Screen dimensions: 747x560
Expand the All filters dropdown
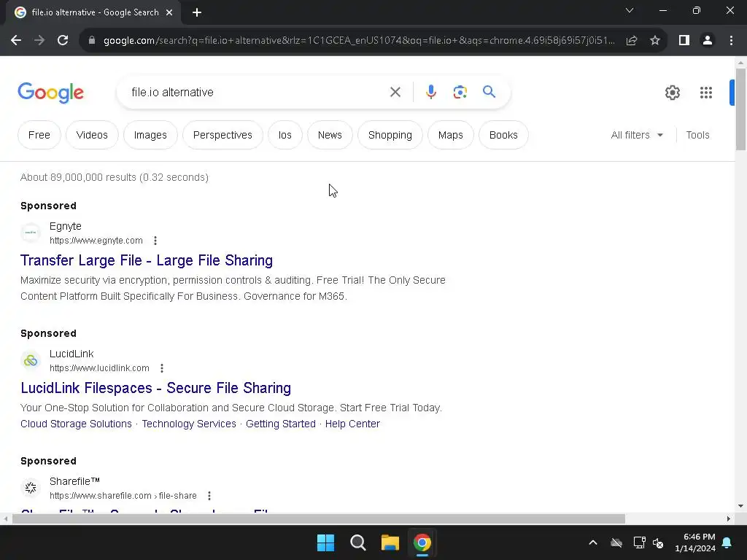[637, 135]
